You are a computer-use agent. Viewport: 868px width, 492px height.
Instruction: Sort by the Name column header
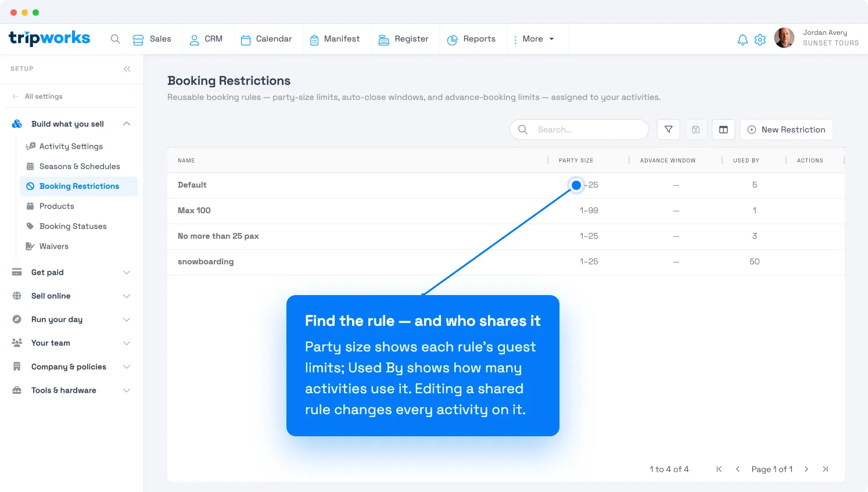click(186, 160)
